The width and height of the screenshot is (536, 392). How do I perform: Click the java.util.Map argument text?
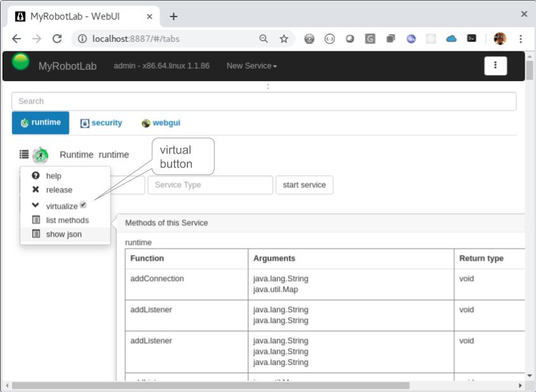click(276, 290)
